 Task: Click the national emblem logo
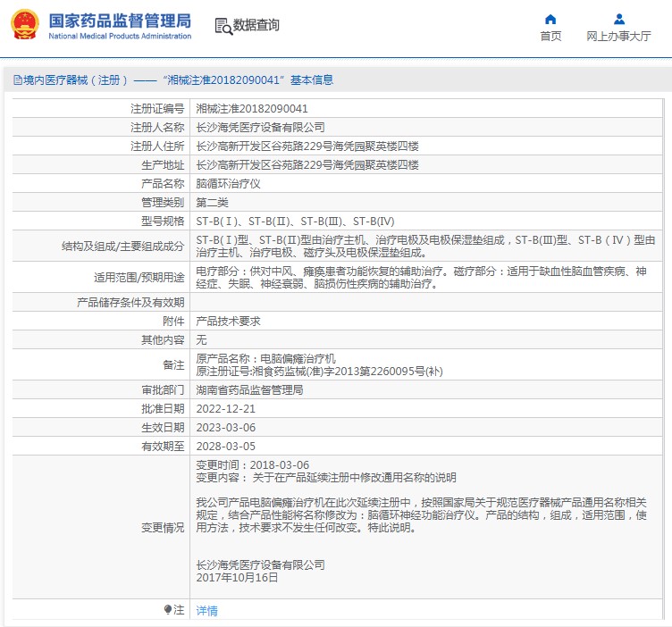(x=25, y=25)
